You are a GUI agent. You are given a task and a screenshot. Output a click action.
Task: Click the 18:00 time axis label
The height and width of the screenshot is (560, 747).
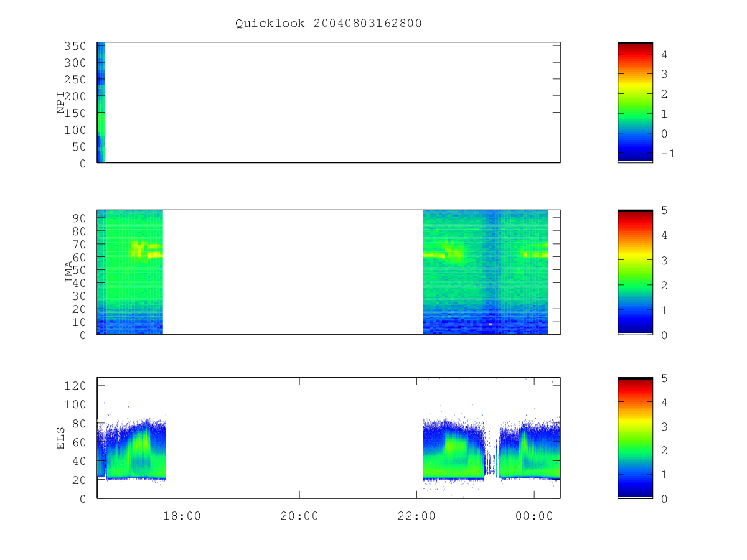(182, 516)
